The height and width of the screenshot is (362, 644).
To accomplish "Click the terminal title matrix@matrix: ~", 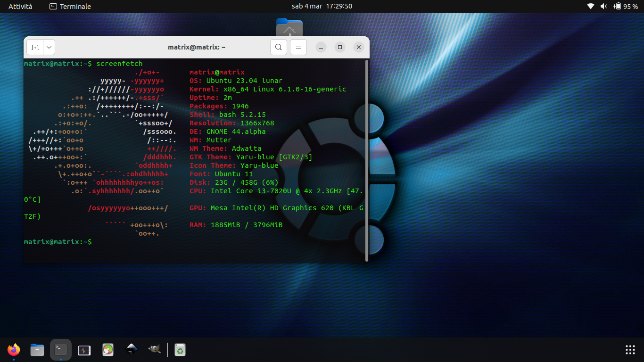I will 197,47.
